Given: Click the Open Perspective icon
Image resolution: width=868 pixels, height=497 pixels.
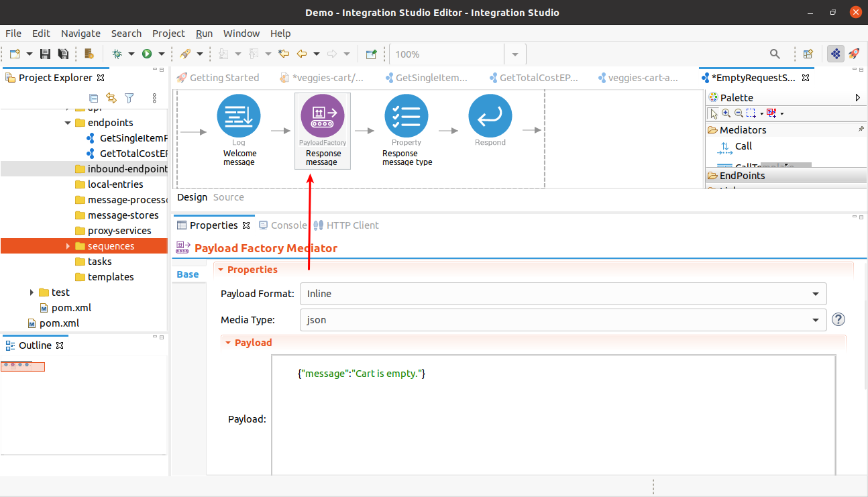Looking at the screenshot, I should 808,54.
